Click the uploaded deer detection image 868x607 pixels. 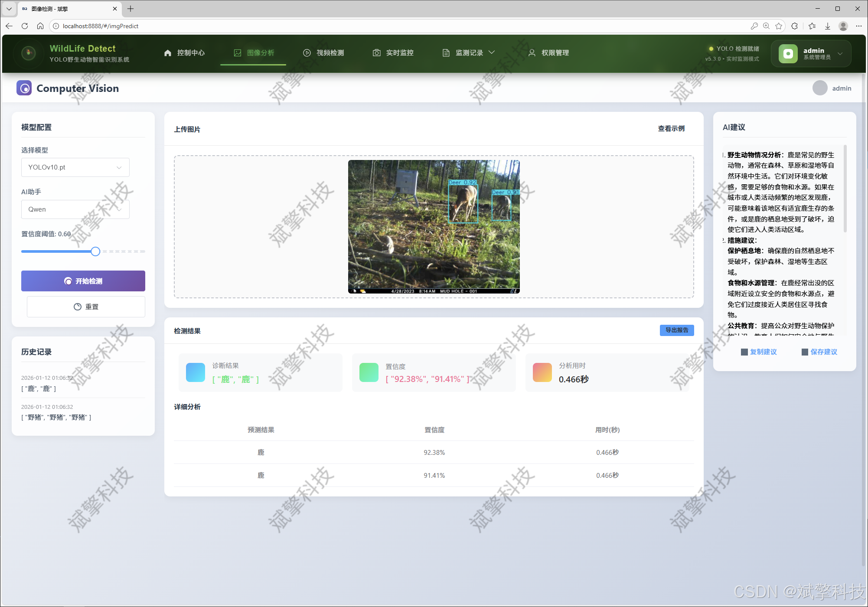(x=434, y=227)
